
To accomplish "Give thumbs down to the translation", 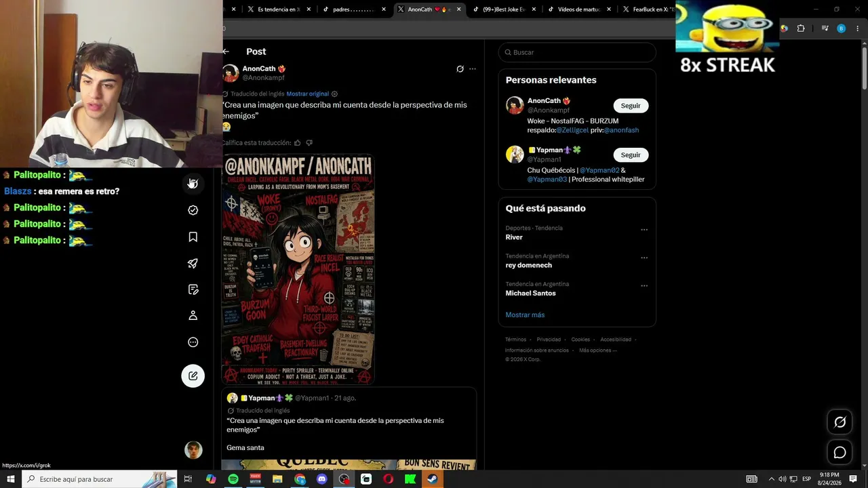I will click(x=309, y=143).
